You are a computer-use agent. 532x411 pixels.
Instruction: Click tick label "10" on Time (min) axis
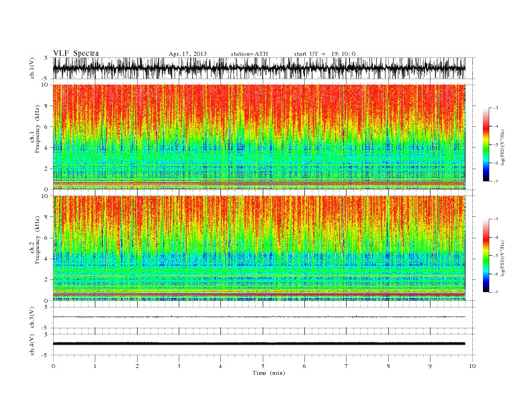tap(472, 366)
